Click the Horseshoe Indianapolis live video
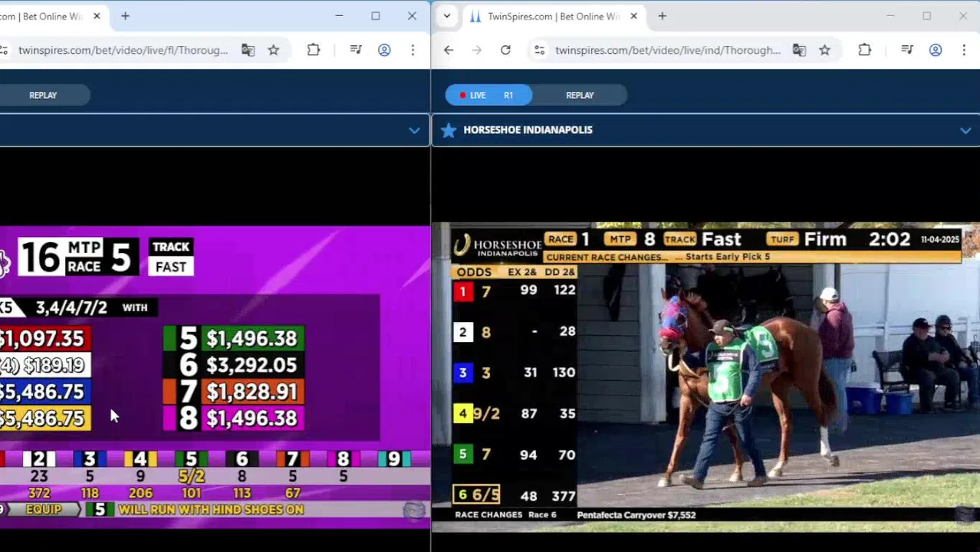Viewport: 980px width, 552px height. [705, 373]
